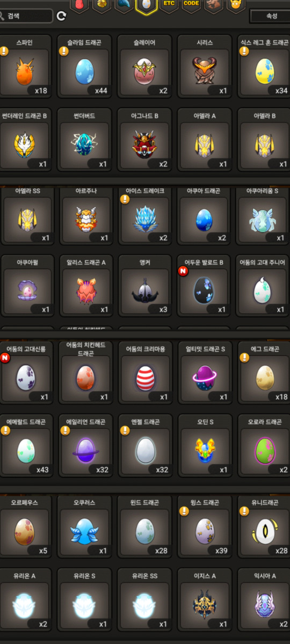Select the 아이스 드레이크 ice egg

[144, 215]
